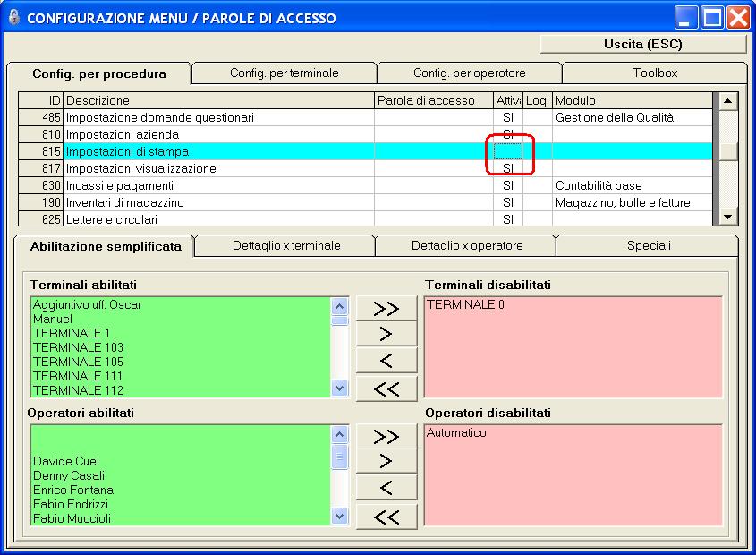Enable selected operator with < button
The image size is (756, 555).
(386, 488)
